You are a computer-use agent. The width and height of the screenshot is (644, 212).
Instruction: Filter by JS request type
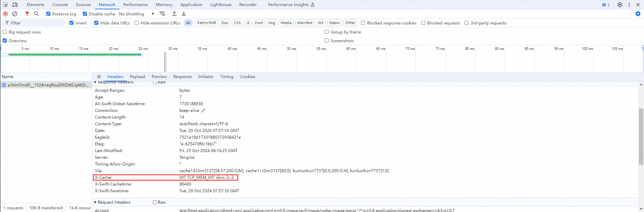coord(248,23)
